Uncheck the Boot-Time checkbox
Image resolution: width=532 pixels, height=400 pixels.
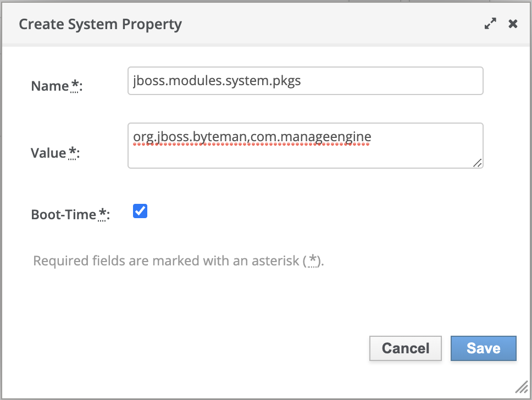click(x=140, y=212)
